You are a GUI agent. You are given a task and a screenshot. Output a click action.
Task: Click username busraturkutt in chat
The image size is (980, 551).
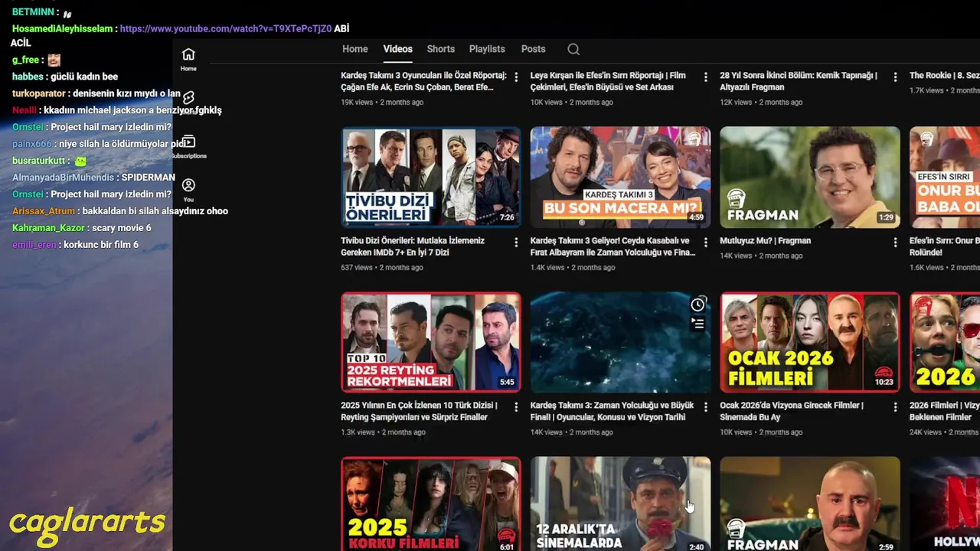tap(40, 161)
